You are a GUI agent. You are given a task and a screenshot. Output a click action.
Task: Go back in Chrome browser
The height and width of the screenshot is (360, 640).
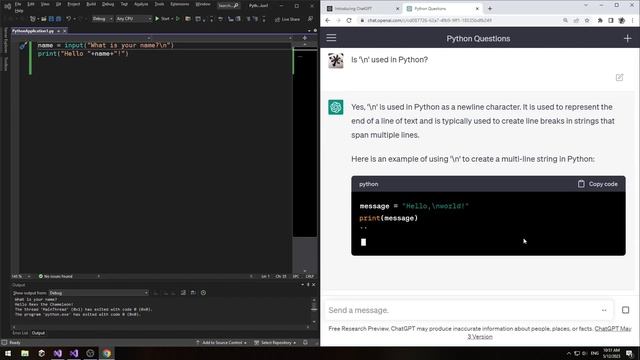[328, 20]
